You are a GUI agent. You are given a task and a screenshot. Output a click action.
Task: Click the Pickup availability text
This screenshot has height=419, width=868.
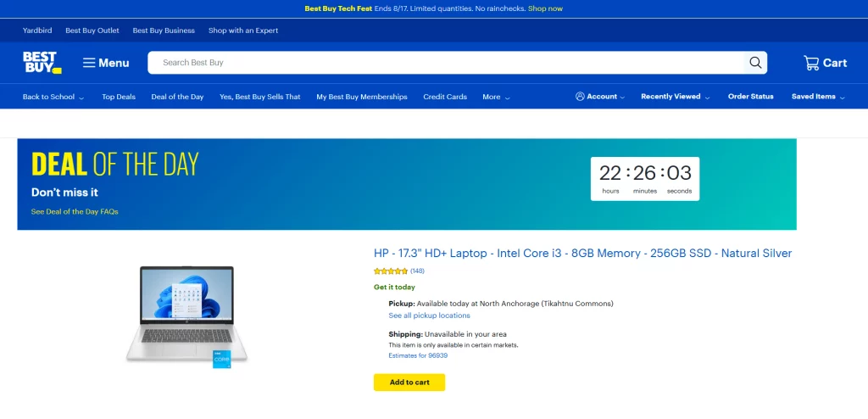501,304
